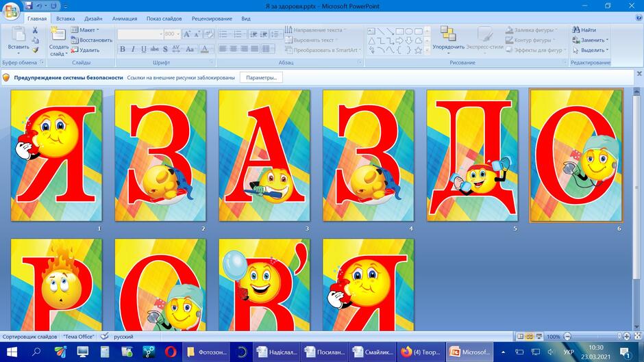Open the PowerPoint help question mark icon
Screen dimensions: 644x362
pos(639,18)
